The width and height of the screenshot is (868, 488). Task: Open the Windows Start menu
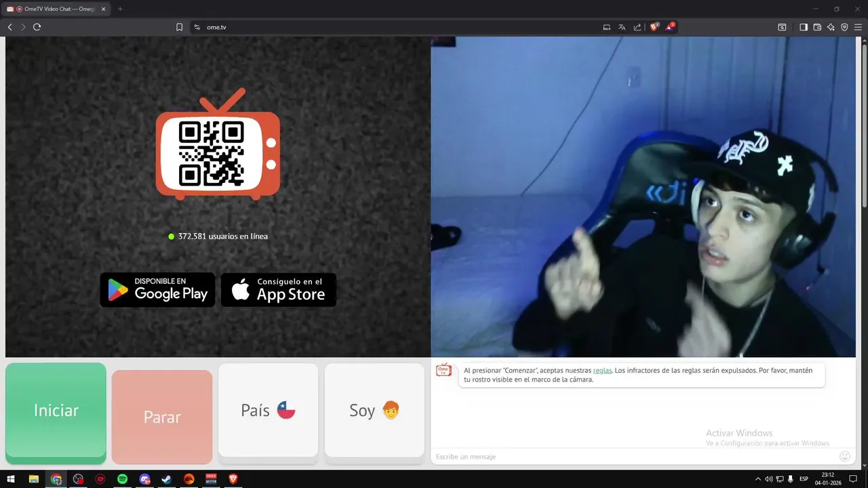point(11,479)
